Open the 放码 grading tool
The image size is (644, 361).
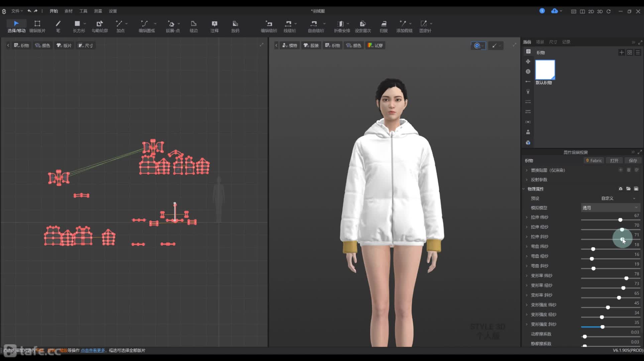pos(235,26)
